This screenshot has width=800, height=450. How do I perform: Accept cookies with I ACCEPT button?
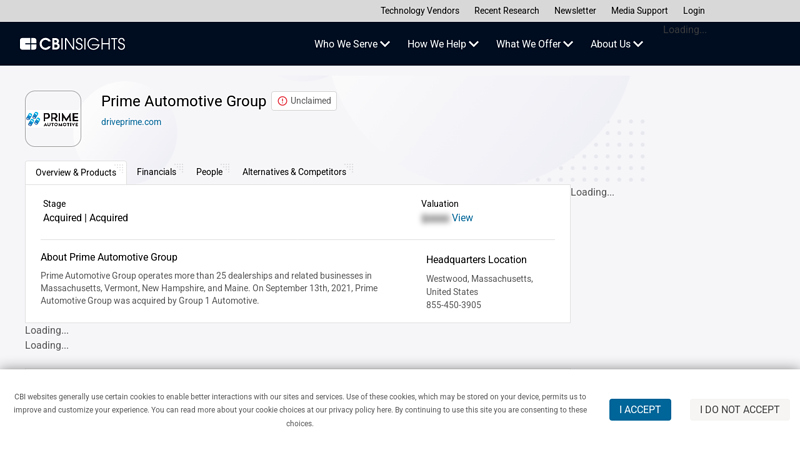point(640,410)
